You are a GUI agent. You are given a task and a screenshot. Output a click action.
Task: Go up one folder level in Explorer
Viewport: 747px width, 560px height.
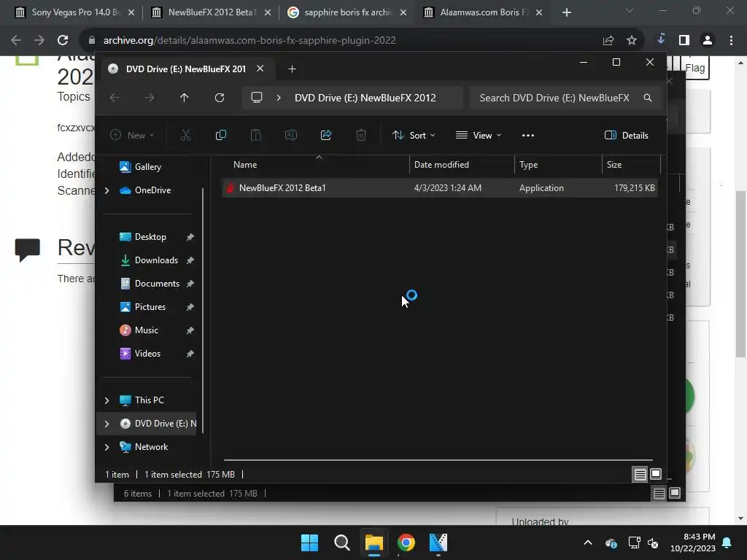pyautogui.click(x=185, y=98)
